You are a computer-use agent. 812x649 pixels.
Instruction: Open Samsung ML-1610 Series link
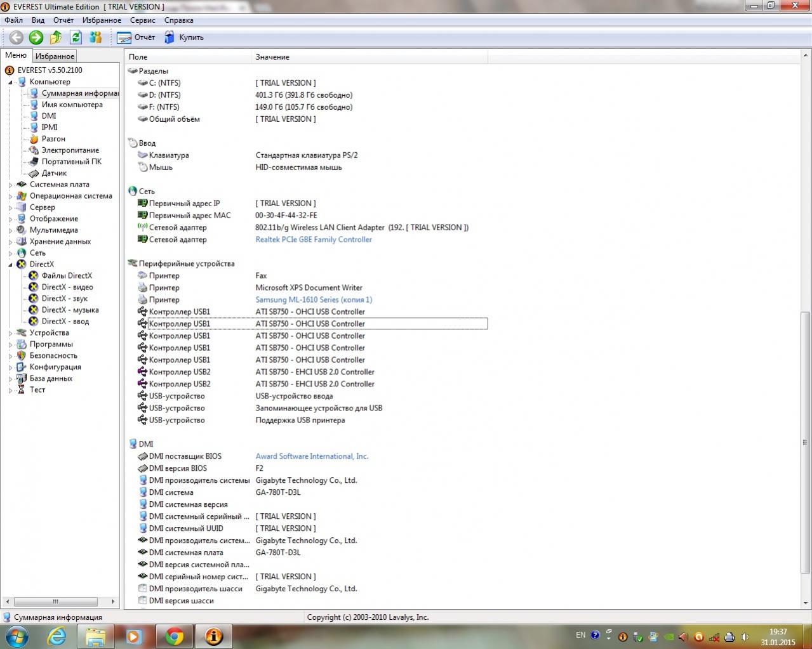tap(314, 300)
